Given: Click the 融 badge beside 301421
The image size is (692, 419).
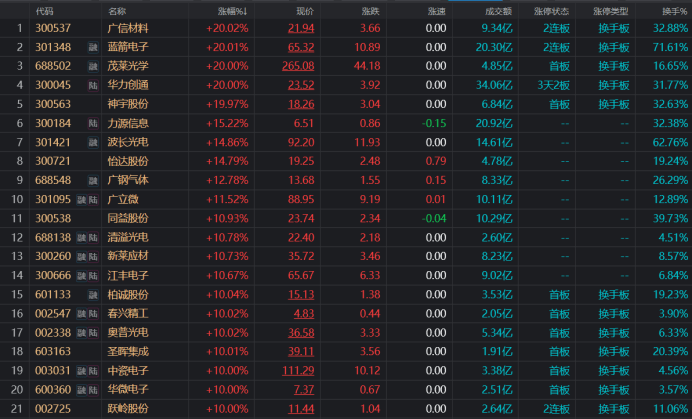Looking at the screenshot, I should 93,141.
